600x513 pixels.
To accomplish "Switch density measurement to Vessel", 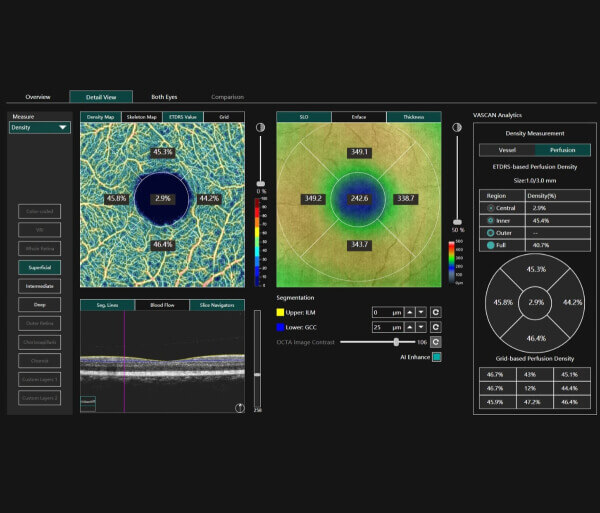I will pyautogui.click(x=507, y=150).
